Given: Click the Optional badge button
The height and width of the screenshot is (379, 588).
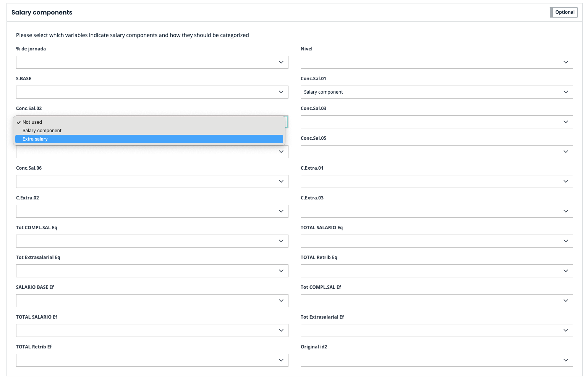Looking at the screenshot, I should point(564,12).
